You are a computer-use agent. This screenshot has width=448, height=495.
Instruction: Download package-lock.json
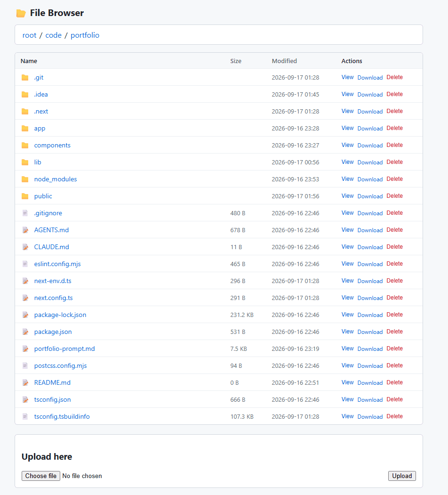(x=370, y=315)
